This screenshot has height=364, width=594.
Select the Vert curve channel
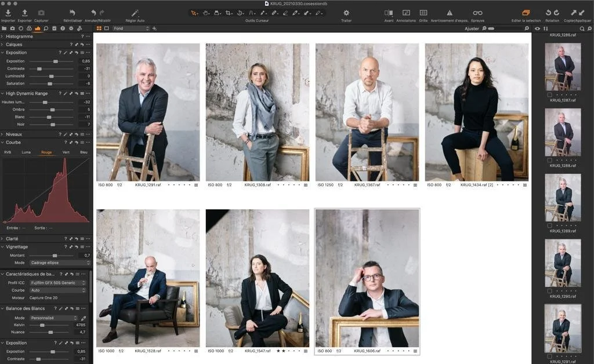coord(66,152)
